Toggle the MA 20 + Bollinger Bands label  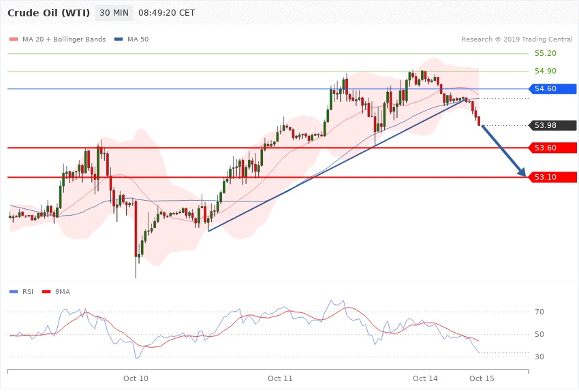[x=64, y=39]
